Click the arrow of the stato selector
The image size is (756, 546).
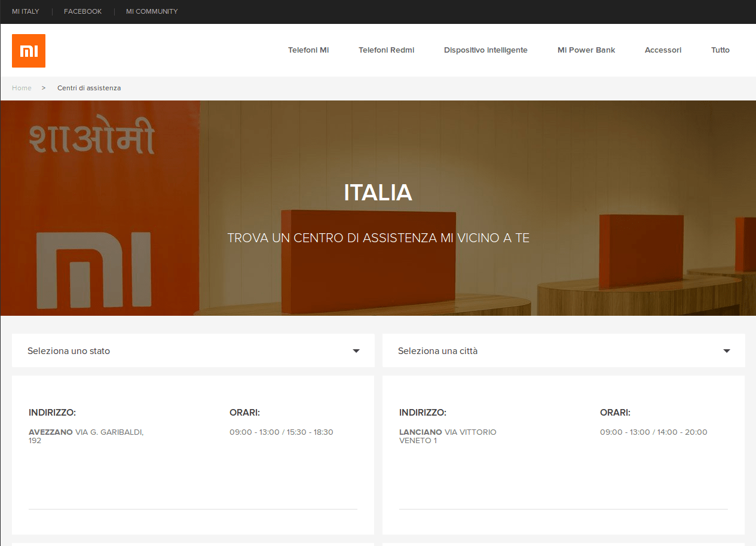(356, 351)
